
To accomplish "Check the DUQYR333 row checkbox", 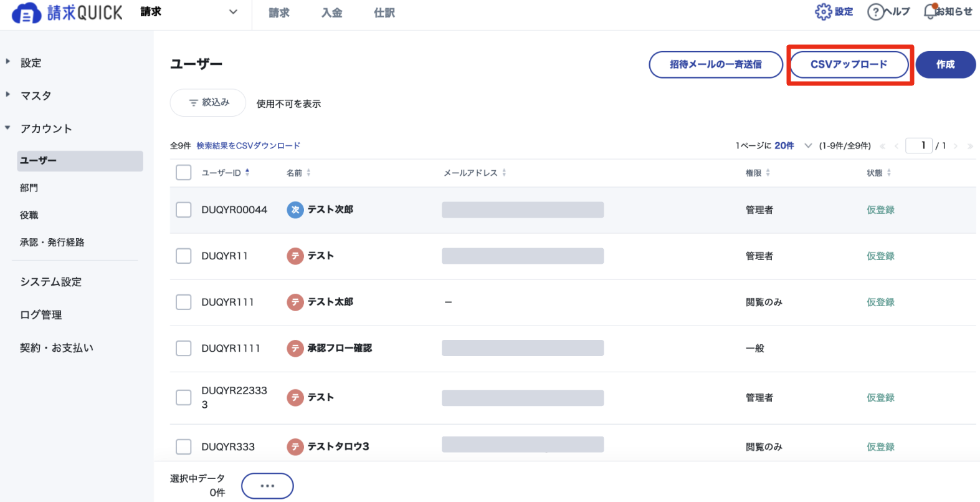I will (184, 447).
